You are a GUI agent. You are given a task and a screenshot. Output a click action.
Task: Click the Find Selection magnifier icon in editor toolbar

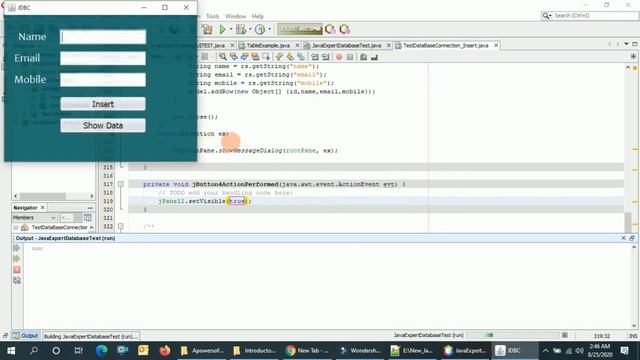(x=222, y=57)
